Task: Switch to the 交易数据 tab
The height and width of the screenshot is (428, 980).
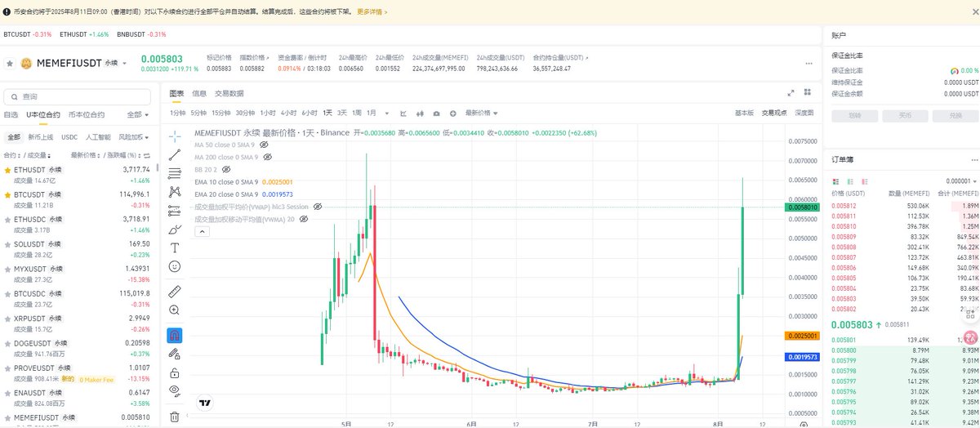Action: 229,93
